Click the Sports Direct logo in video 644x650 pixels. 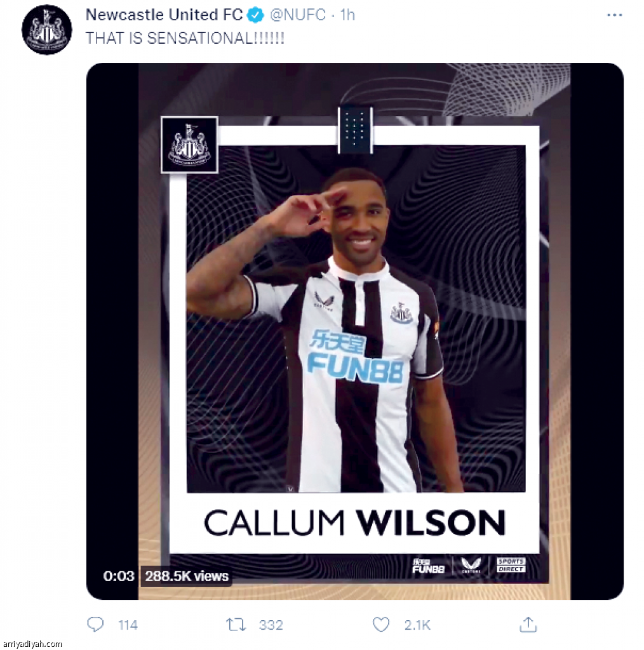[x=511, y=564]
